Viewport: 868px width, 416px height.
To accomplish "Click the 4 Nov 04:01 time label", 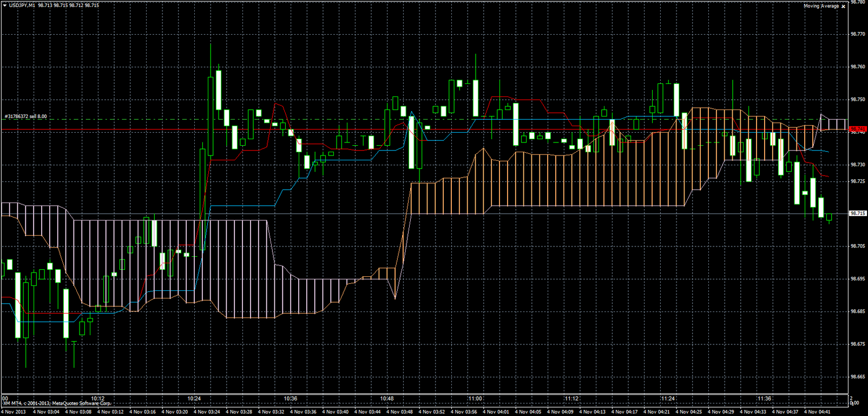I will tap(496, 412).
